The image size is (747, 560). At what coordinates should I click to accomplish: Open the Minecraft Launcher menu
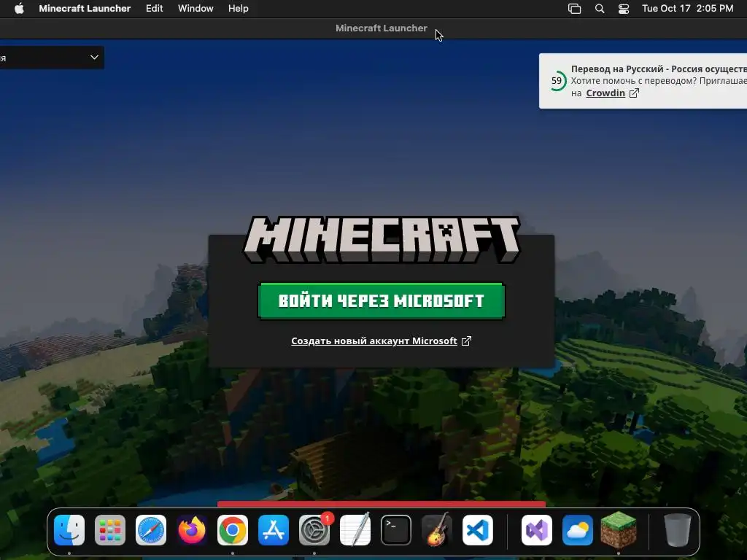coord(85,9)
